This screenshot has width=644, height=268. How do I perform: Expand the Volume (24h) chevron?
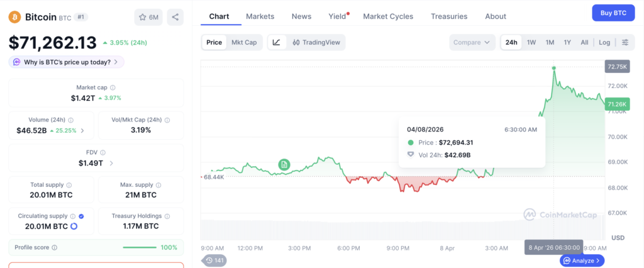tap(82, 131)
